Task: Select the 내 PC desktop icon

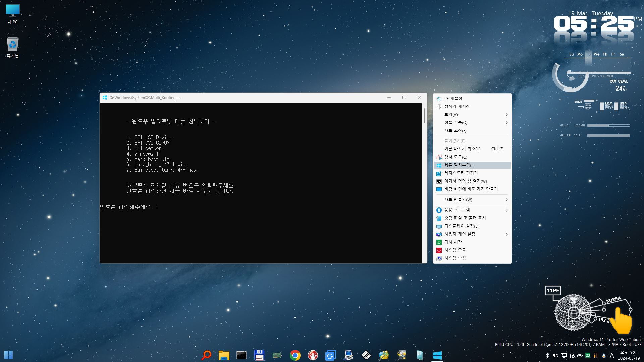Action: click(13, 14)
